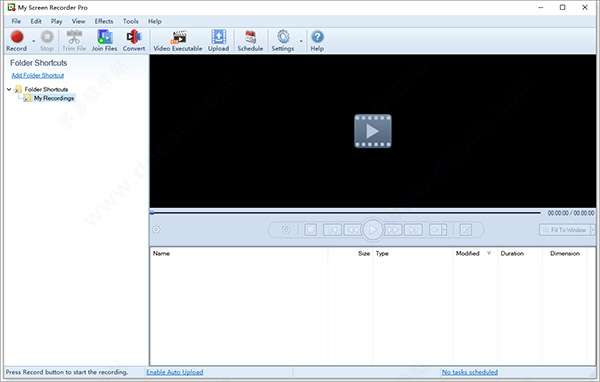Click the grayed Stop toolbar button
Viewport: 600px width, 382px height.
pyautogui.click(x=47, y=41)
